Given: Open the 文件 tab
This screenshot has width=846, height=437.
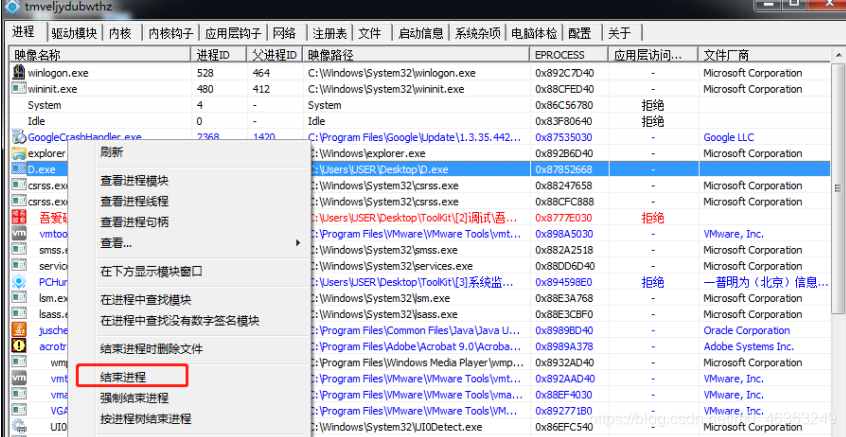Looking at the screenshot, I should pyautogui.click(x=370, y=33).
